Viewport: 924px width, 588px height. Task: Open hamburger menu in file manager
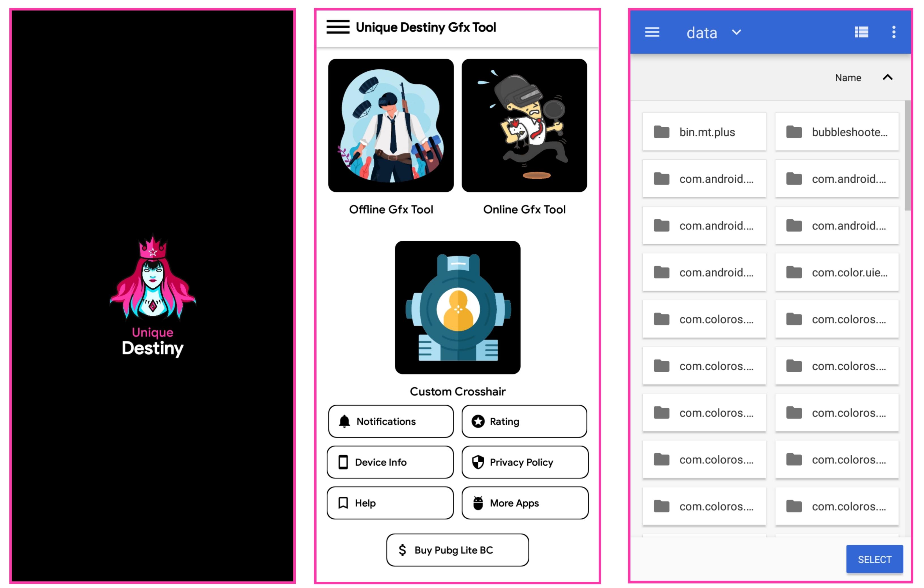[x=652, y=32]
